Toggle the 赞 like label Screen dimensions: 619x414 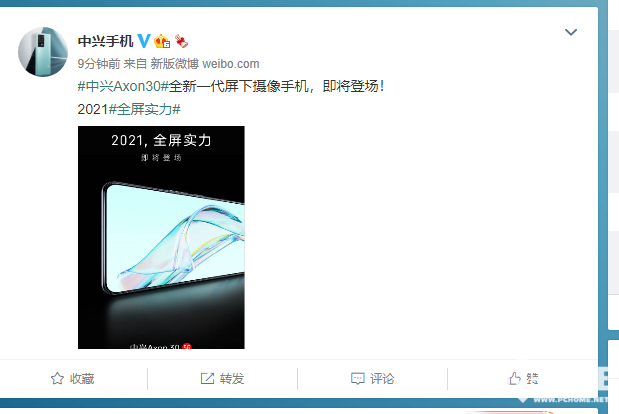[532, 378]
